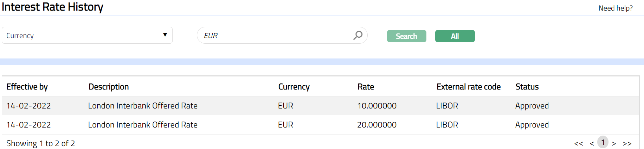Select page 1 in pagination
The image size is (644, 149).
pyautogui.click(x=603, y=142)
